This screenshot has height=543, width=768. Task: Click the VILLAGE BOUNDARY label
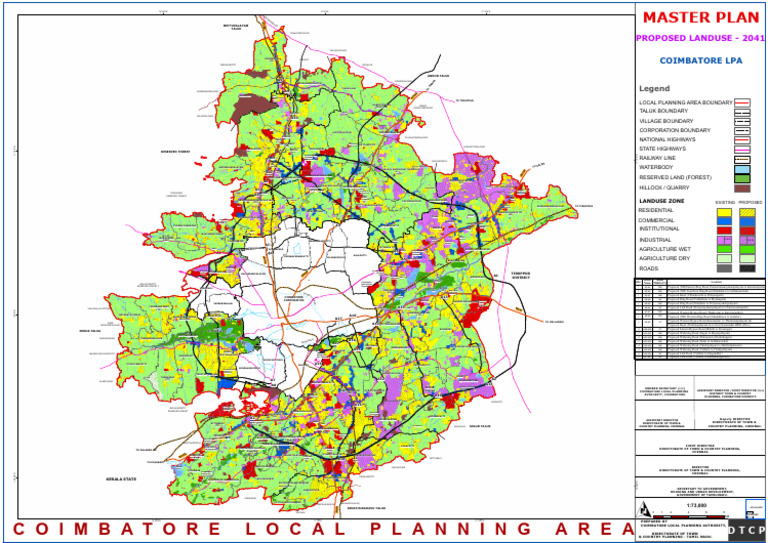(665, 121)
